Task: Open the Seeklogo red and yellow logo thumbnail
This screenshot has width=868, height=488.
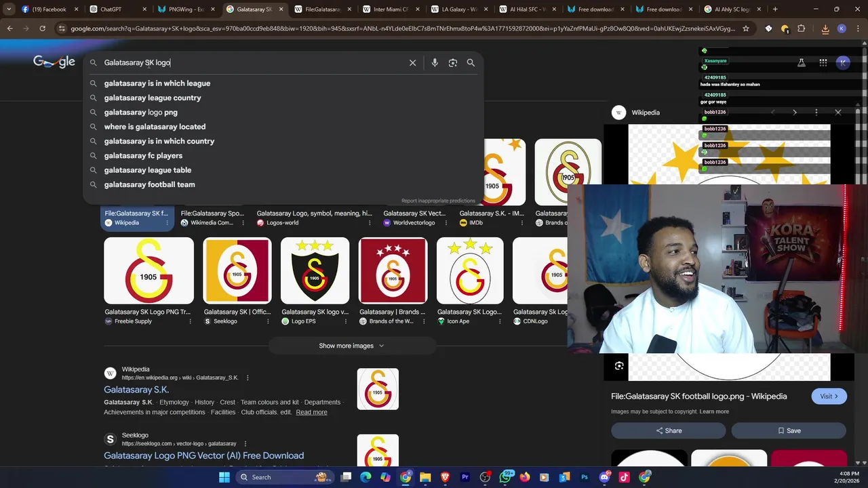Action: pyautogui.click(x=237, y=270)
